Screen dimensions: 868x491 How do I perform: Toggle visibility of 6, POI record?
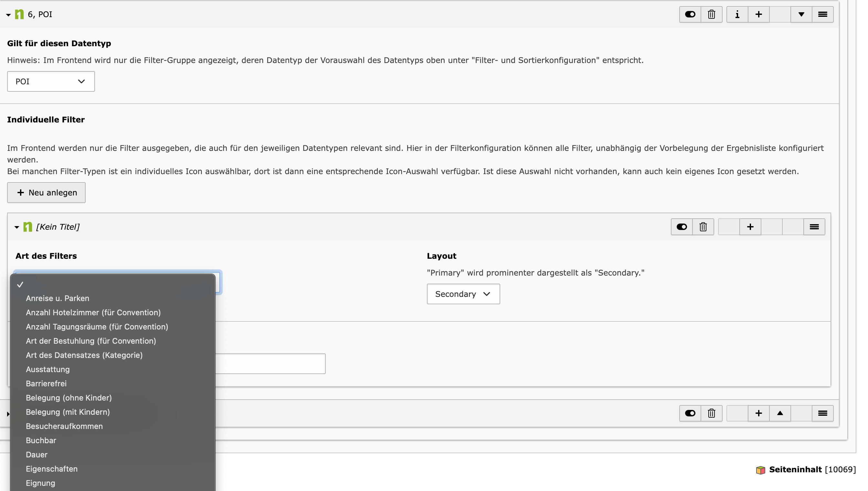click(690, 14)
